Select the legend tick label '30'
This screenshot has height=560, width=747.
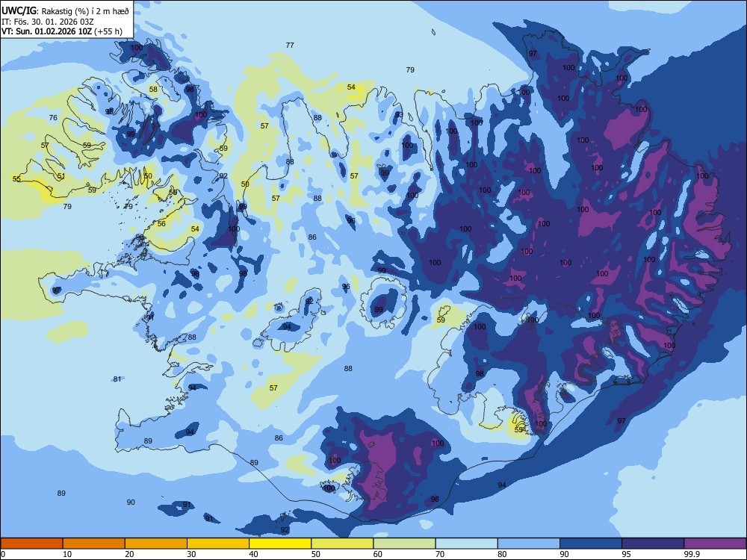tap(191, 554)
